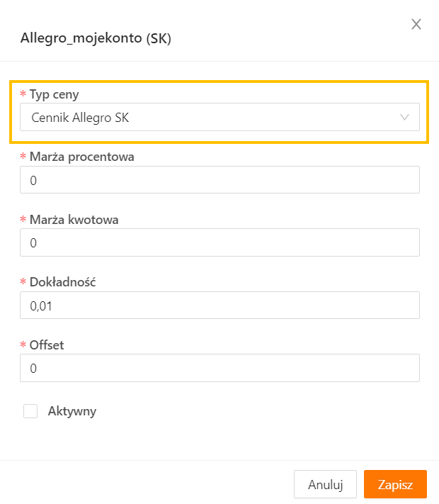Click the red asterisk beside Dokładność
Image resolution: width=439 pixels, height=504 pixels.
[23, 283]
